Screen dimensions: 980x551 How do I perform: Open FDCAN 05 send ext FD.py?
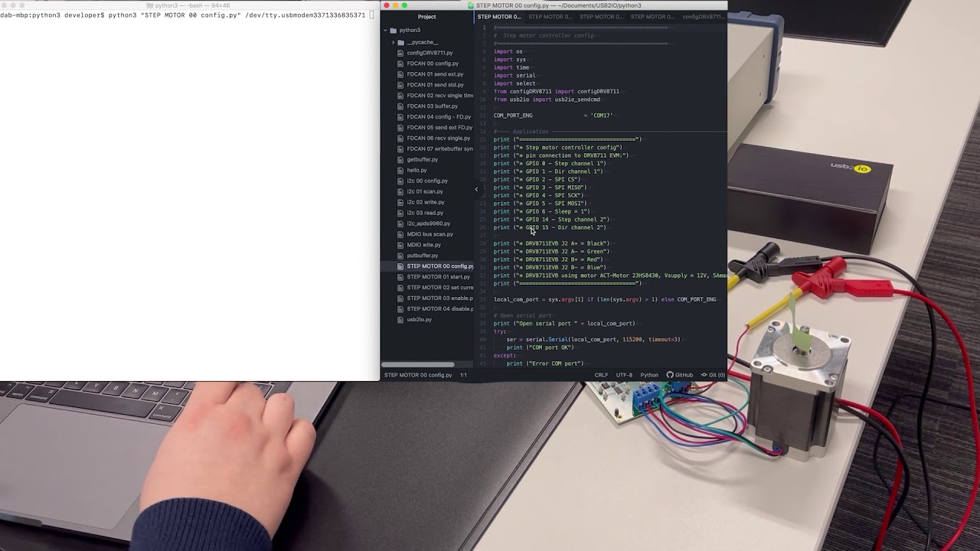[439, 128]
